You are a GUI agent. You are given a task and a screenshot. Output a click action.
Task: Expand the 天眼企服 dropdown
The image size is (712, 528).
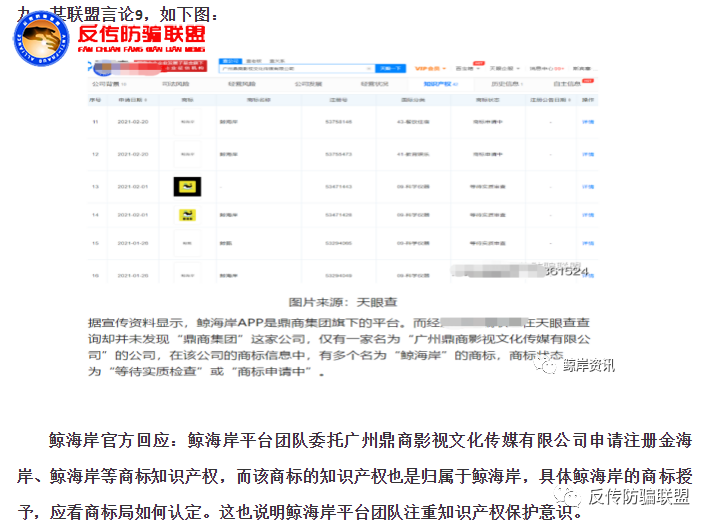pyautogui.click(x=504, y=69)
